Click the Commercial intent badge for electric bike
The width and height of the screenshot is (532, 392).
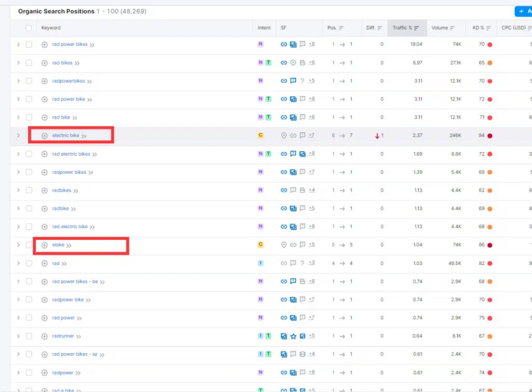click(261, 135)
